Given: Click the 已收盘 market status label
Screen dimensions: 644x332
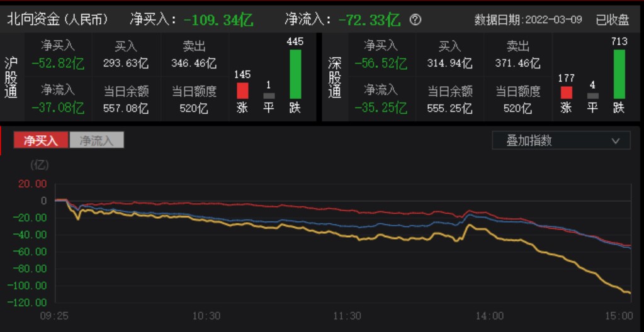Looking at the screenshot, I should 613,20.
